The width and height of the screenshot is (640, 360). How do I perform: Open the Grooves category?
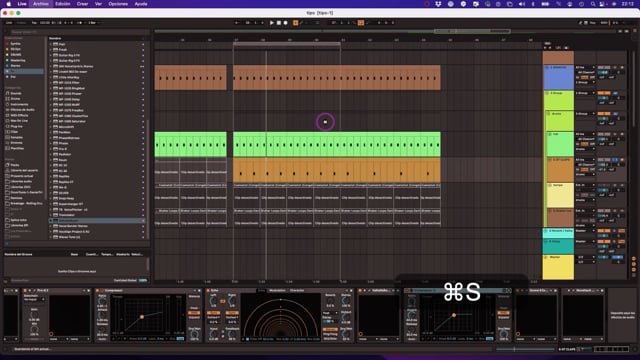point(16,143)
